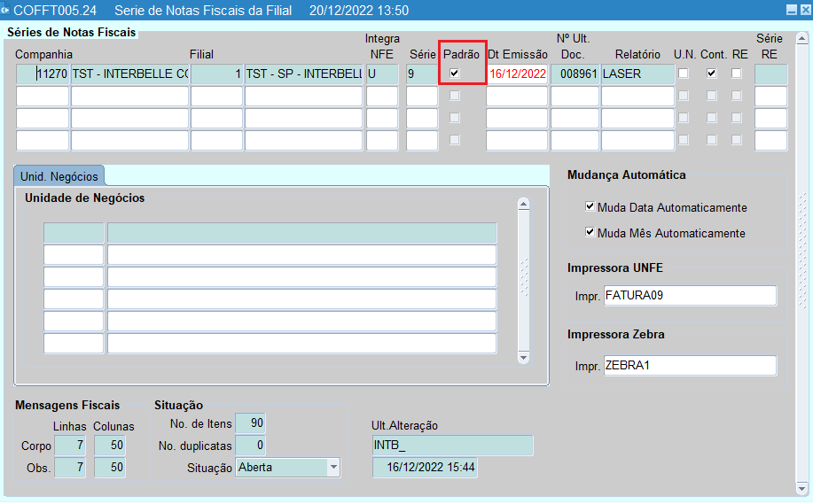813x504 pixels.
Task: Click the Dt Emissão field 16/12/2022
Action: click(x=517, y=74)
